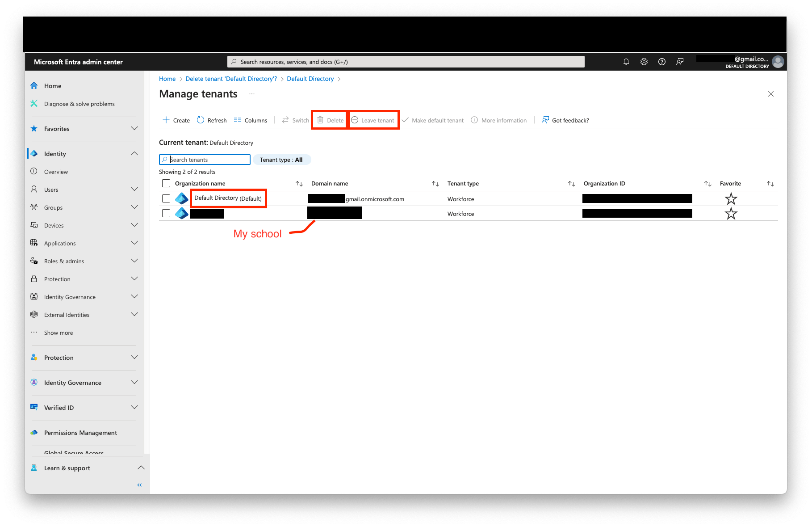
Task: Open Diagnose & solve problems
Action: pyautogui.click(x=80, y=104)
